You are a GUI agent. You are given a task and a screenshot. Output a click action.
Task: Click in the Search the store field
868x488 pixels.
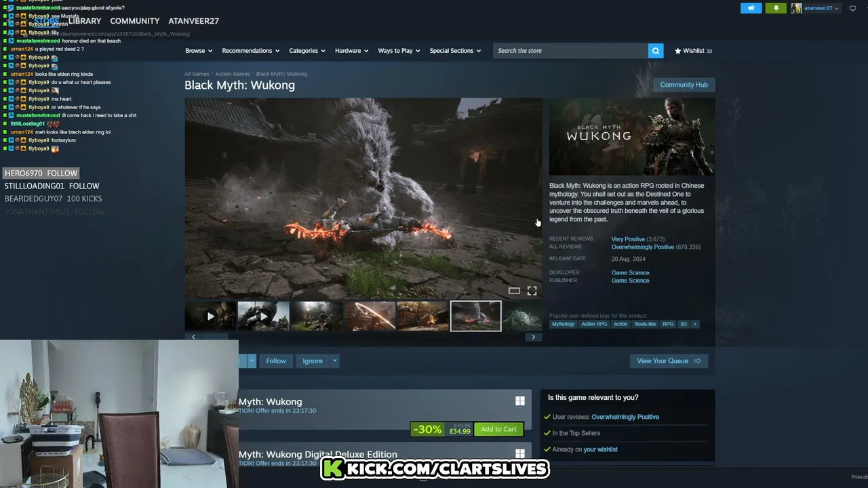pos(570,51)
